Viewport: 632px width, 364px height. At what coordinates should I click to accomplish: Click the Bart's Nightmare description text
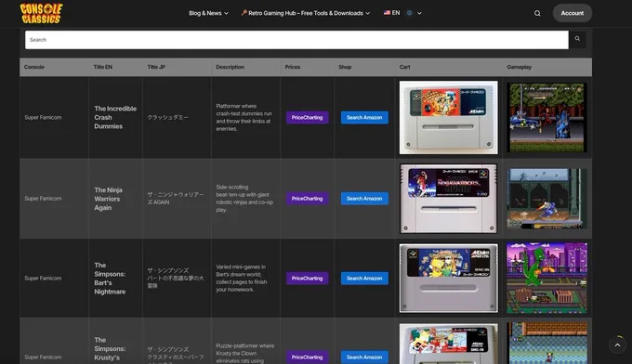coord(241,279)
